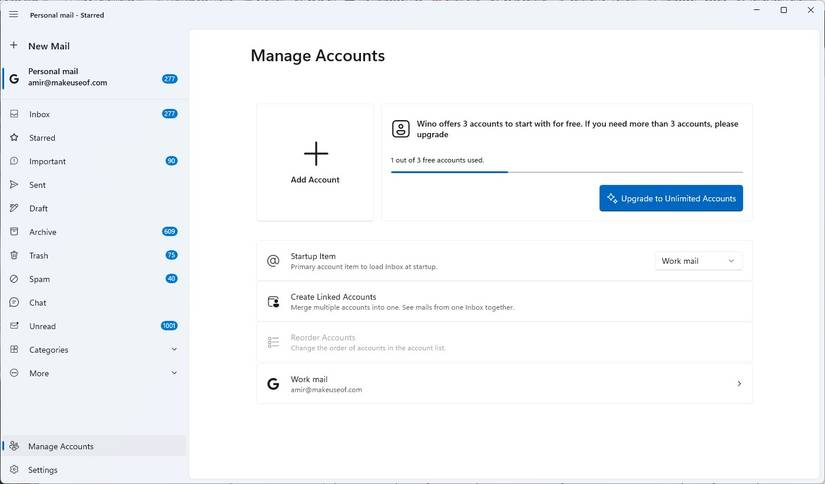Click the Chat bubble icon
The width and height of the screenshot is (825, 484).
point(14,302)
